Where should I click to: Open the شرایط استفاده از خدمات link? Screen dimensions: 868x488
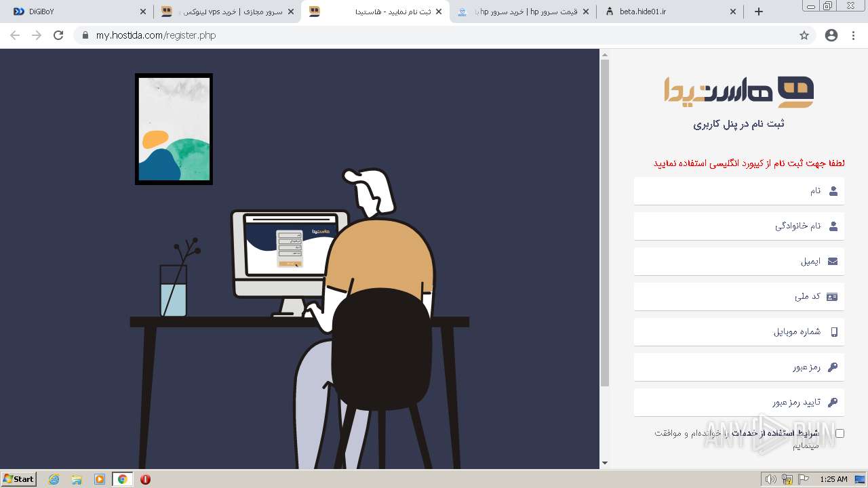(x=774, y=433)
